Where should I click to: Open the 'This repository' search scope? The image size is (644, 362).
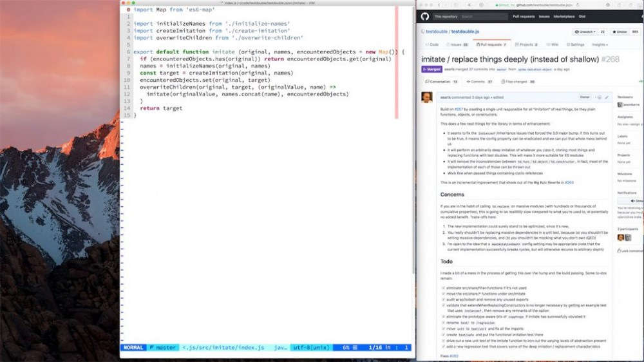446,17
